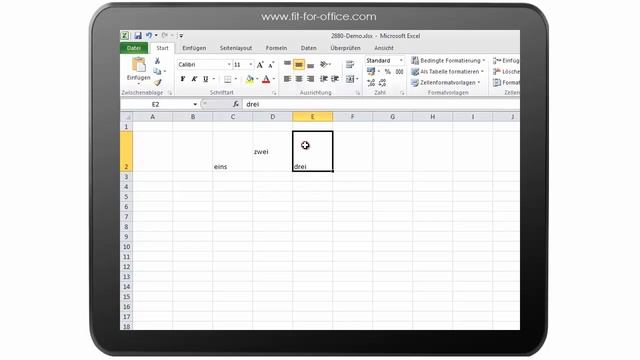Click cell containing zwei
This screenshot has width=640, height=360.
pyautogui.click(x=272, y=151)
